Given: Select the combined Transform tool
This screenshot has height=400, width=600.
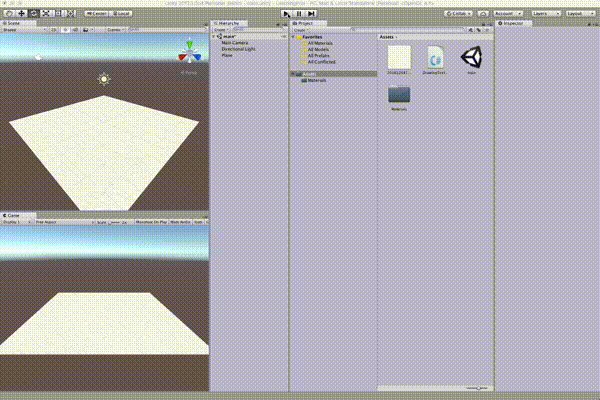Looking at the screenshot, I should (71, 13).
